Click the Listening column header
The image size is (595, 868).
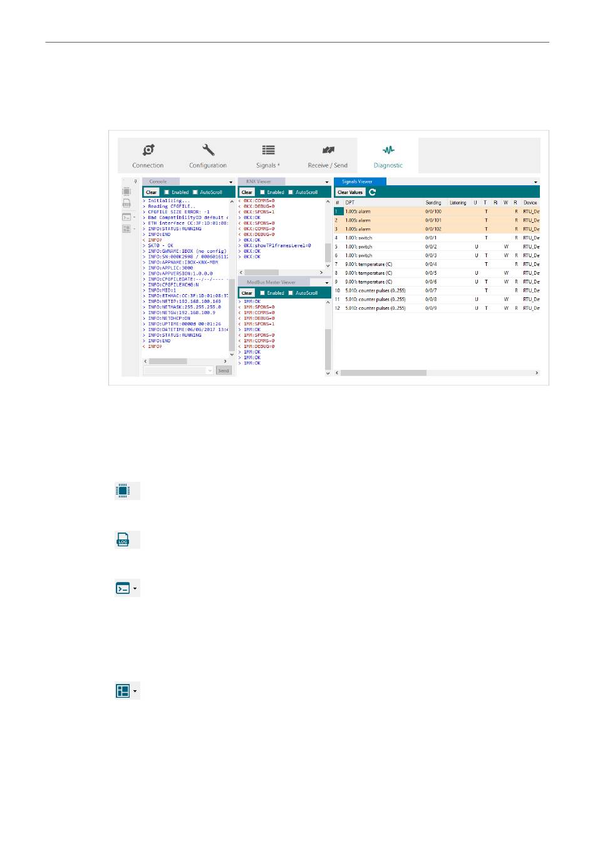point(458,203)
